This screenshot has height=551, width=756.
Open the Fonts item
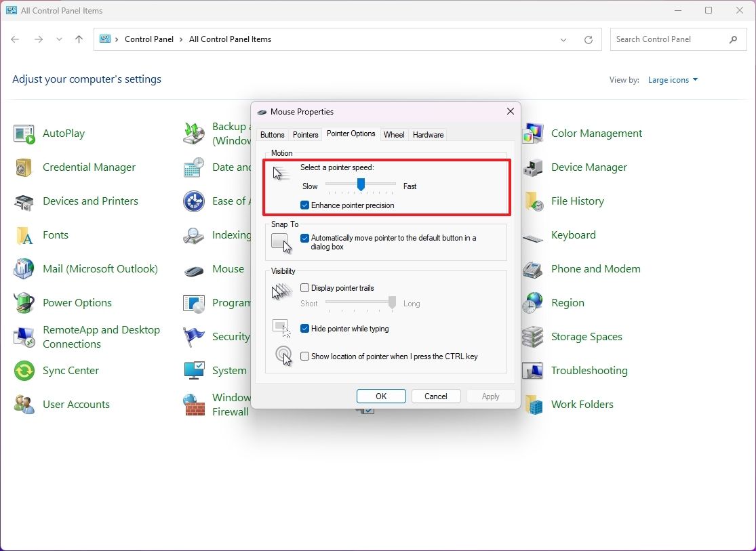(x=54, y=234)
